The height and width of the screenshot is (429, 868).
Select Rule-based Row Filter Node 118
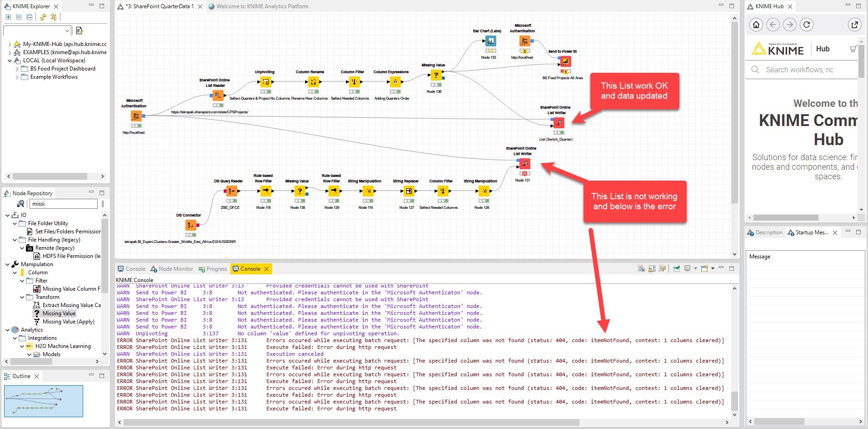pyautogui.click(x=266, y=191)
